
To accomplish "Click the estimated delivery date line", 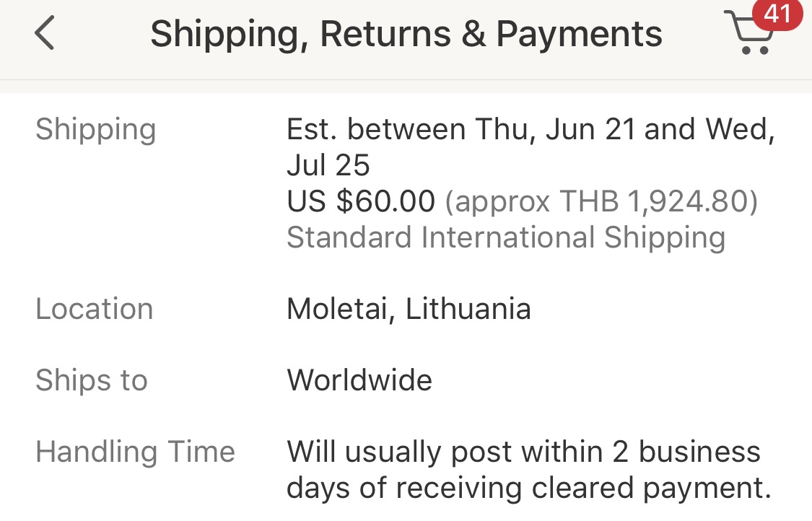I will pyautogui.click(x=531, y=130).
